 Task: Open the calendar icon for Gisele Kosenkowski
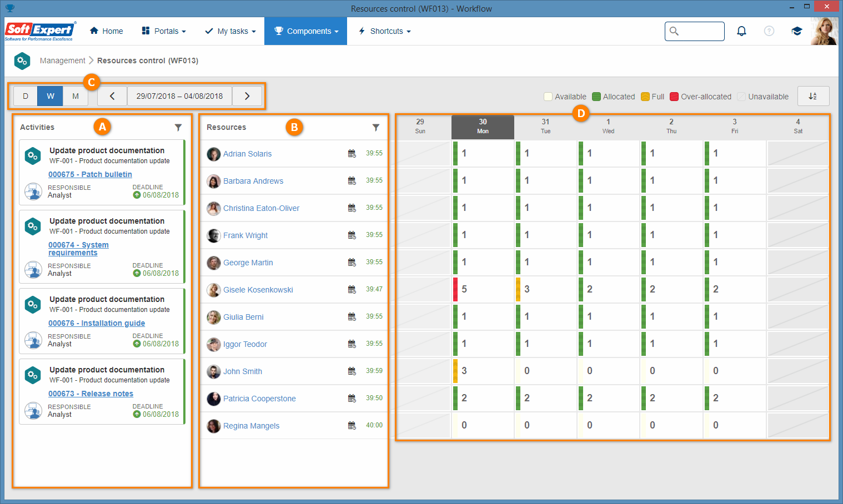pyautogui.click(x=352, y=289)
